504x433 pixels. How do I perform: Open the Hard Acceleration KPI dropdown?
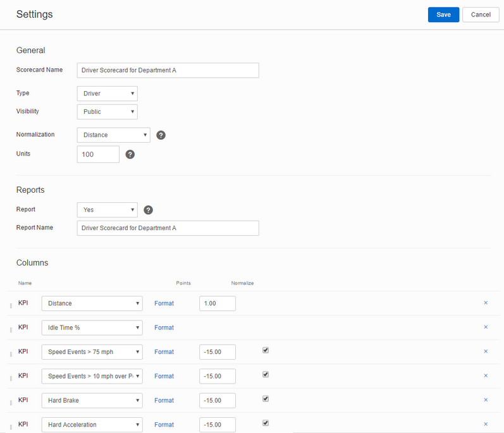tap(92, 425)
